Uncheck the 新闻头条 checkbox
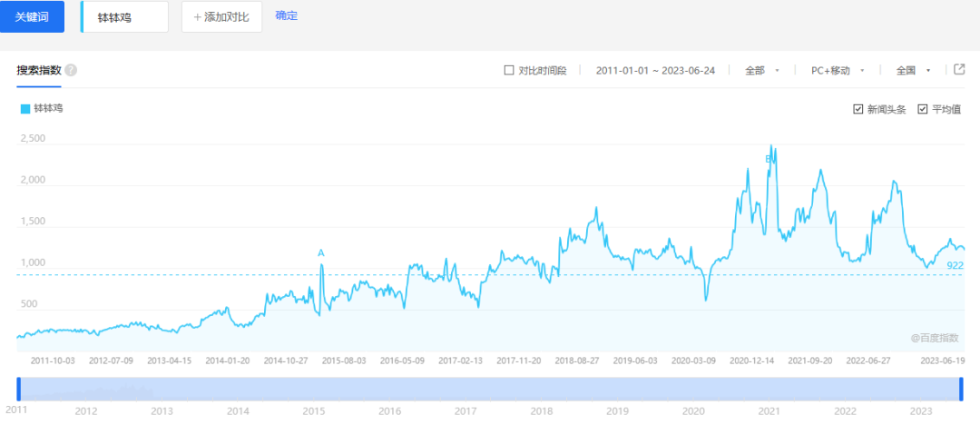 tap(858, 109)
